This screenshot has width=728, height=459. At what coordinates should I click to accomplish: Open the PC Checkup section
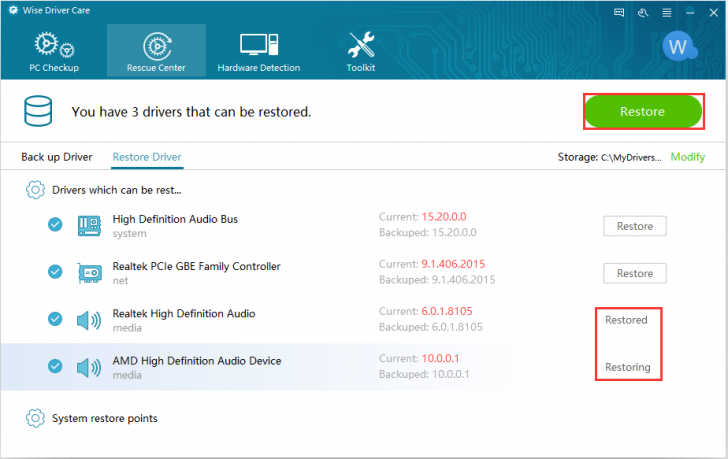pos(54,52)
